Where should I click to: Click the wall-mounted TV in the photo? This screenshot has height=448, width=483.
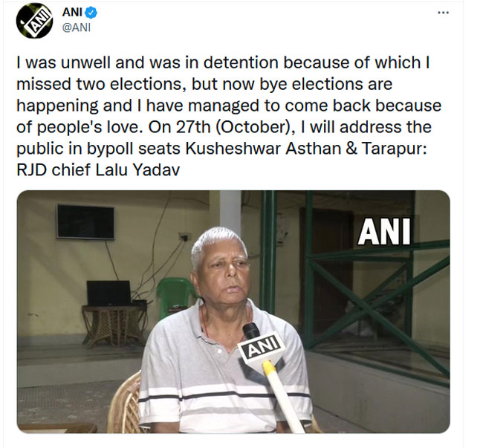(85, 221)
